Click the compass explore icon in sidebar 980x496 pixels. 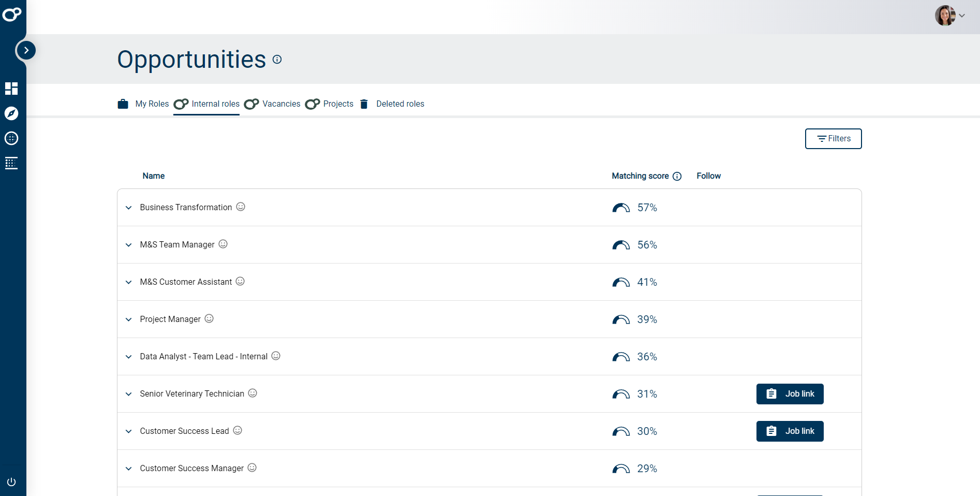11,113
